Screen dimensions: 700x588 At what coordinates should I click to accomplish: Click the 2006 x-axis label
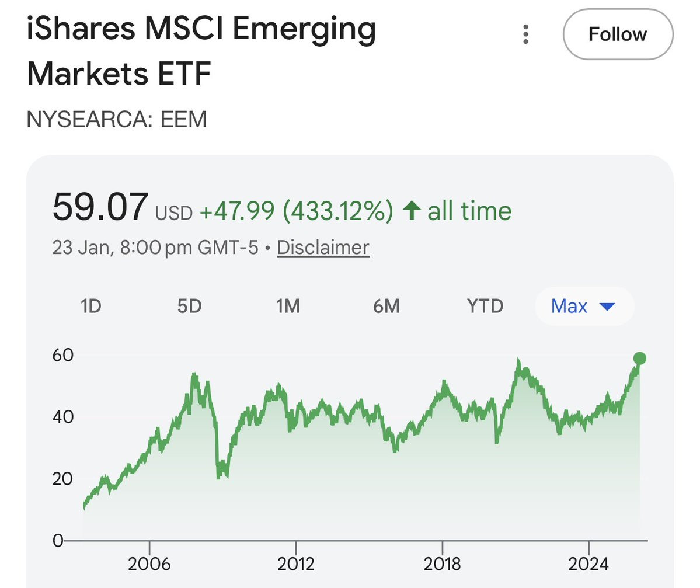149,563
